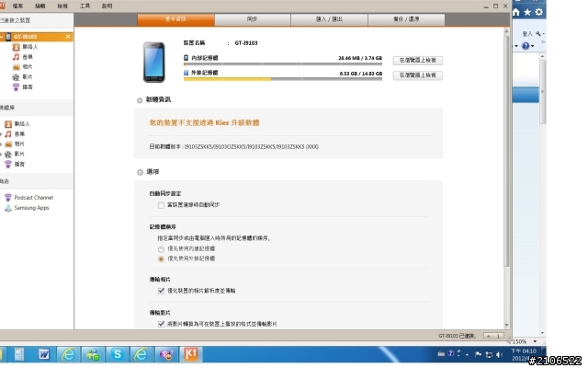Open the Kies taskbar icon
The width and height of the screenshot is (588, 368).
pyautogui.click(x=190, y=354)
